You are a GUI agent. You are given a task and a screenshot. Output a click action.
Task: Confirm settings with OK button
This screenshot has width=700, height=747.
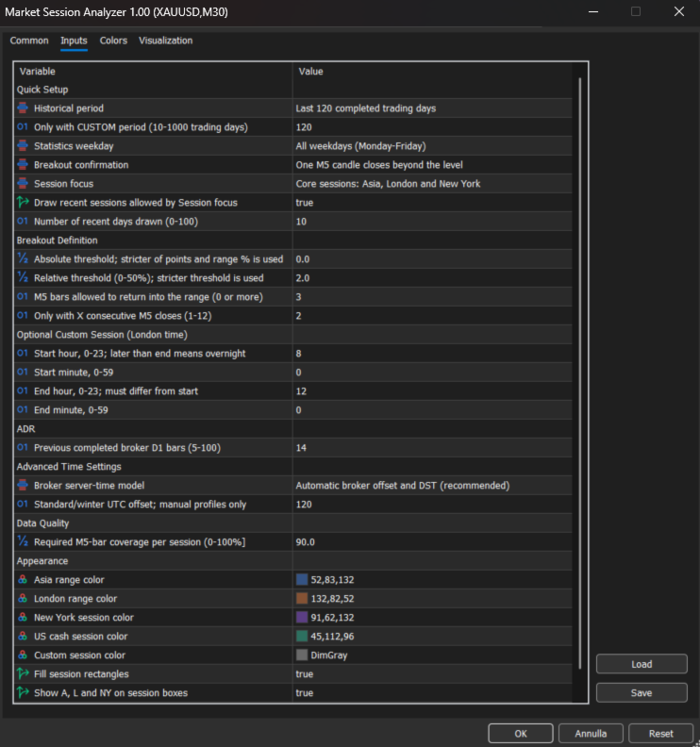click(x=521, y=734)
